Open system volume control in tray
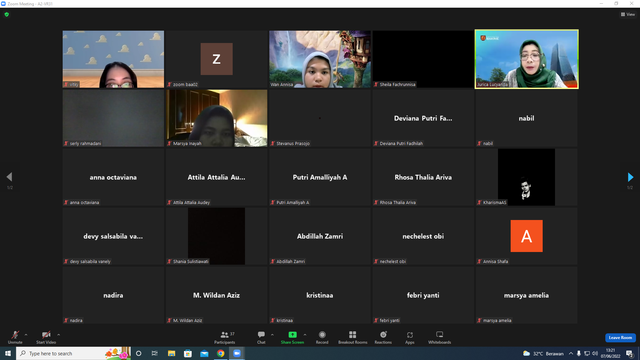The width and height of the screenshot is (640, 360). click(595, 353)
